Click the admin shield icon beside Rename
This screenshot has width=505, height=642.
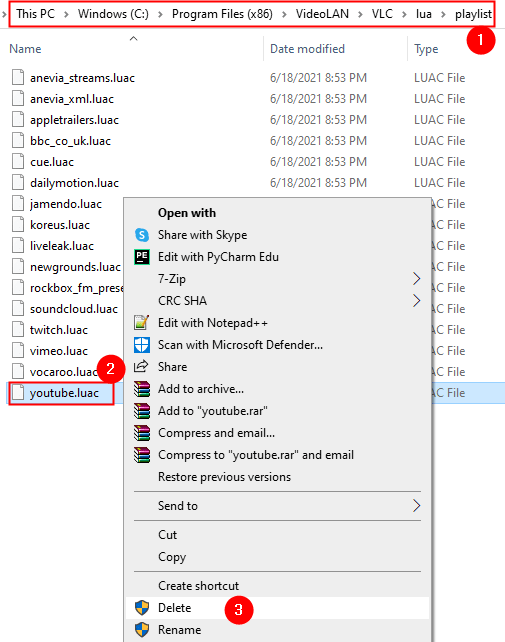142,630
